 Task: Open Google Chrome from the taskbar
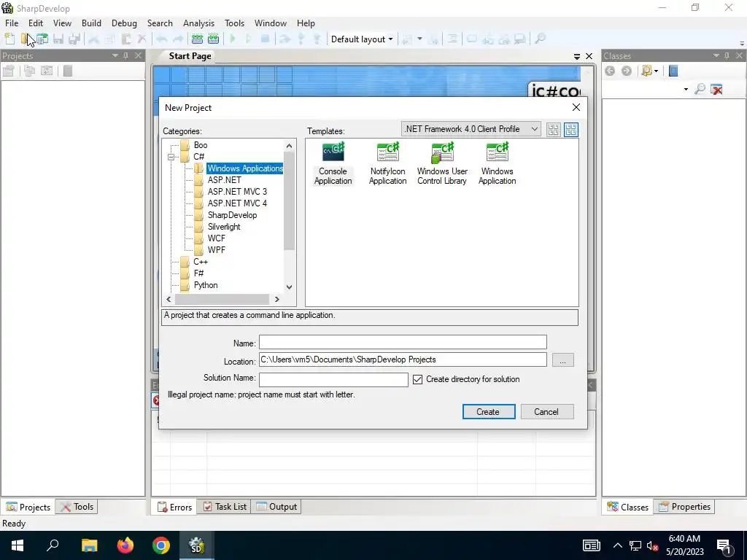(161, 545)
